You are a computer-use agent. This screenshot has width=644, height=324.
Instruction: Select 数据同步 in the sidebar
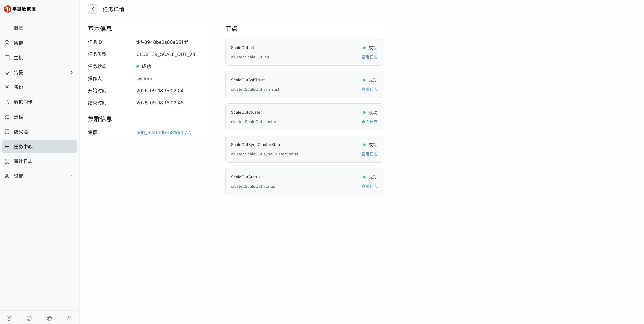(23, 102)
